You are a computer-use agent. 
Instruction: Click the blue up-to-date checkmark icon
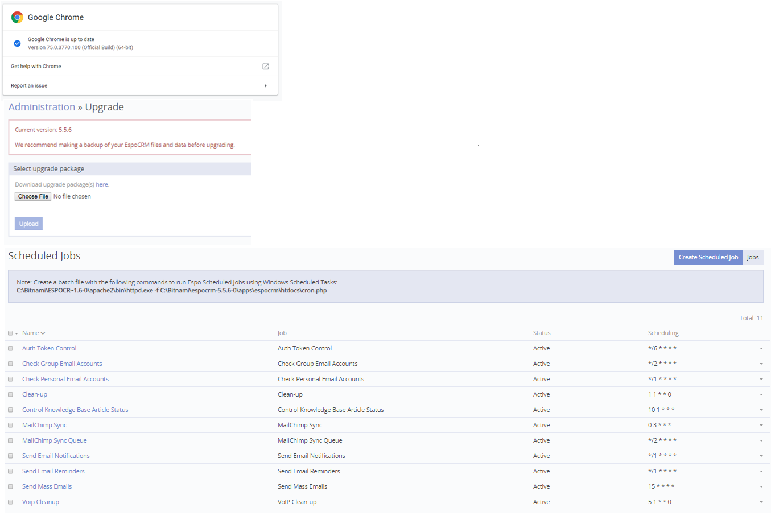(17, 43)
